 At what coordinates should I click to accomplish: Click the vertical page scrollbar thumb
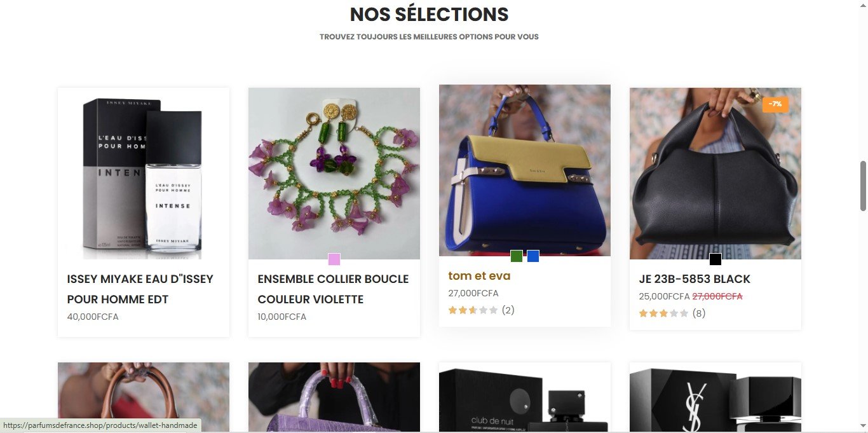pyautogui.click(x=863, y=186)
